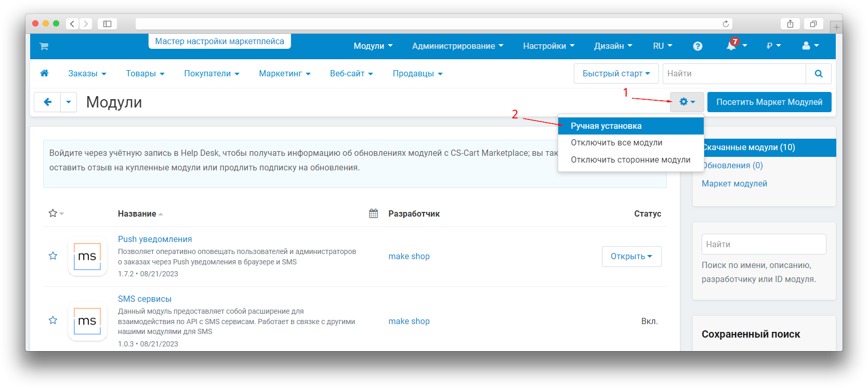Open notifications bell with 7 badge
The width and height of the screenshot is (868, 388).
pos(732,46)
